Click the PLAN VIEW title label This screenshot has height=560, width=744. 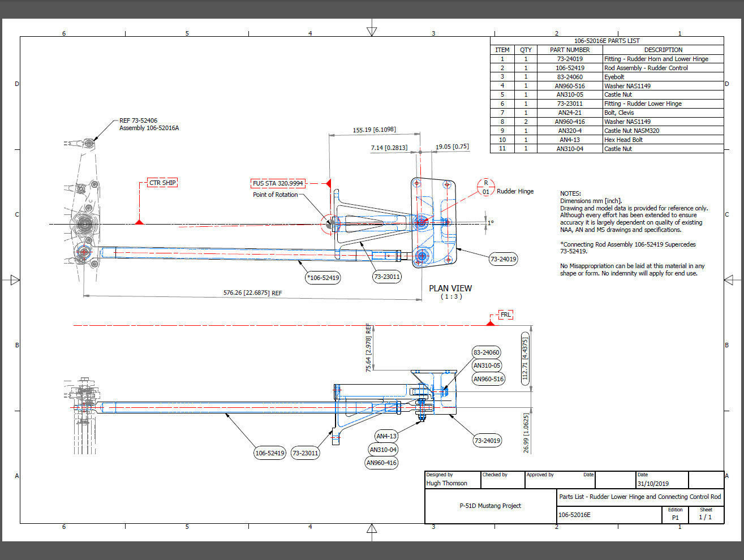[x=450, y=288]
